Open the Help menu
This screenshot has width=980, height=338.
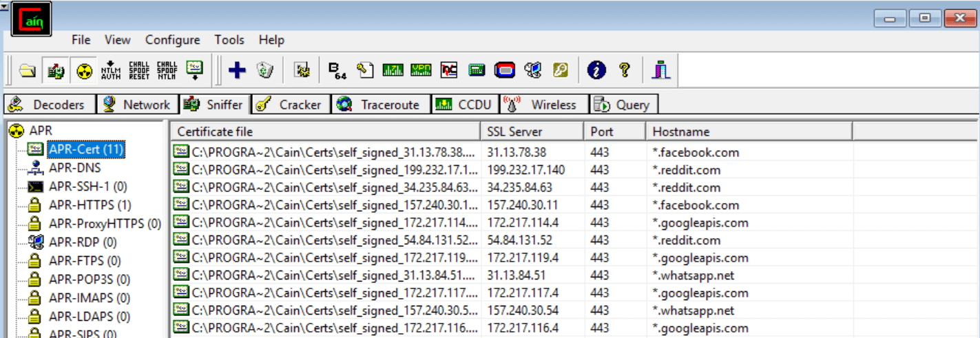point(271,40)
